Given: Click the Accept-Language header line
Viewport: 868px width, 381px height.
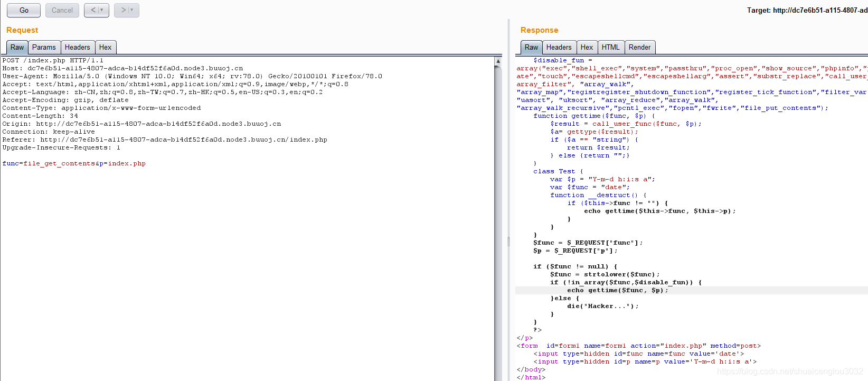Looking at the screenshot, I should click(x=163, y=92).
